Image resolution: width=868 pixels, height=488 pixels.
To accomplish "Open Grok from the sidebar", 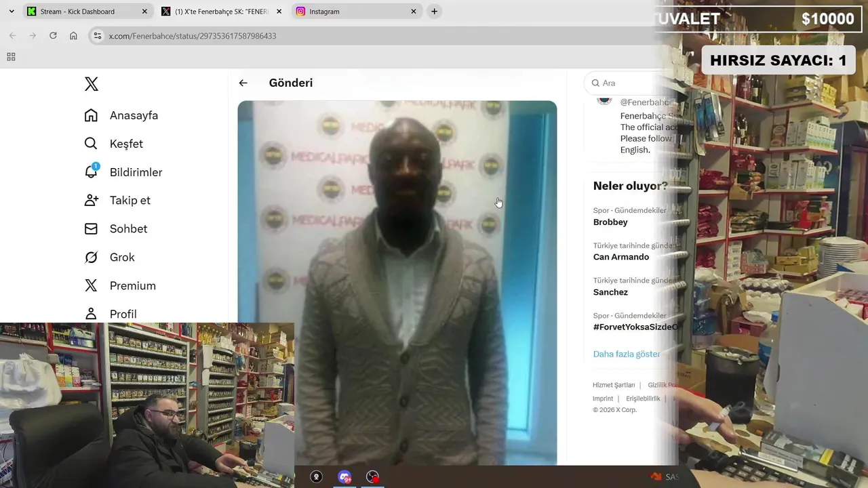I will 109,258.
